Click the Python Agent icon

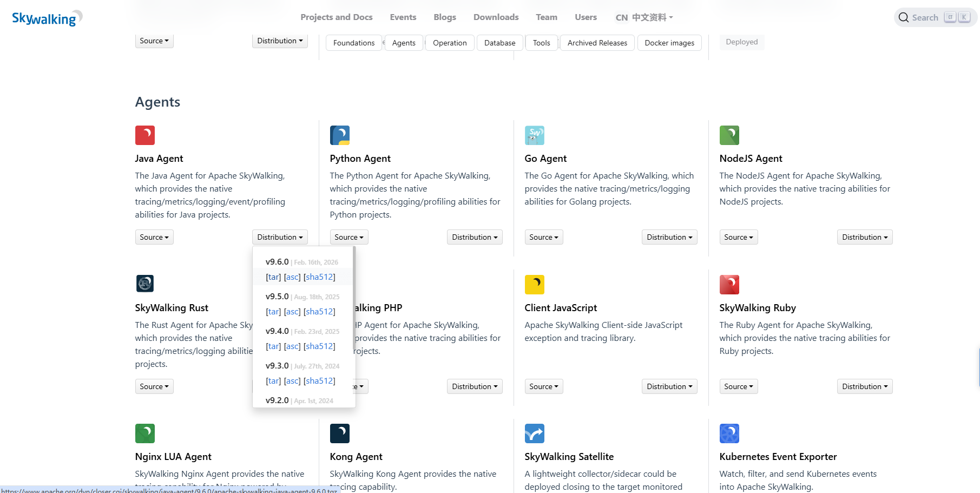coord(340,135)
